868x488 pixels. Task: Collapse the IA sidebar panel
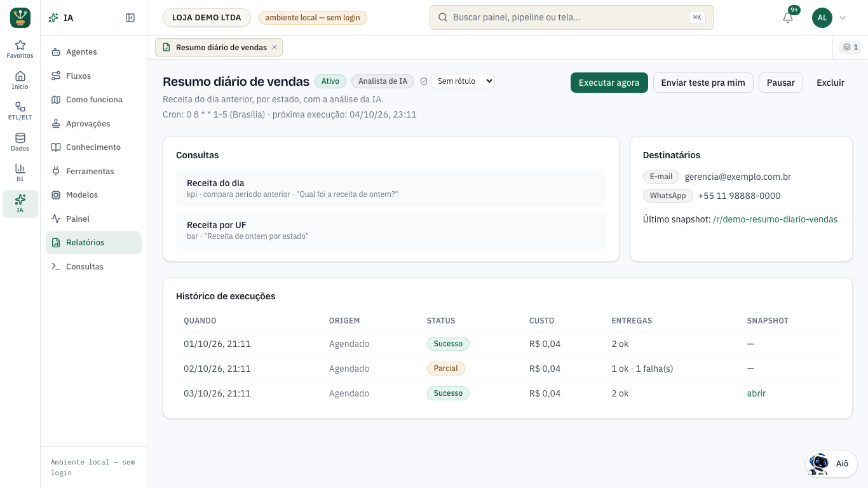[x=130, y=18]
